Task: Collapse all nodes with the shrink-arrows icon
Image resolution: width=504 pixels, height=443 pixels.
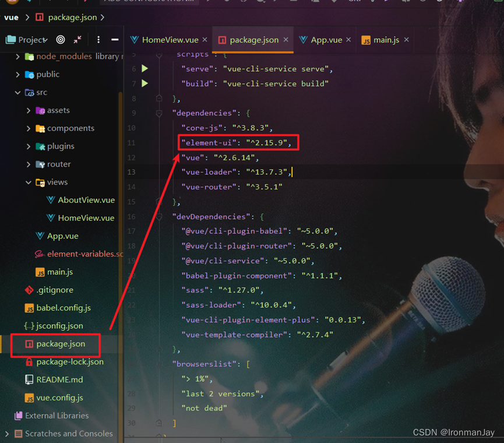Action: point(76,39)
